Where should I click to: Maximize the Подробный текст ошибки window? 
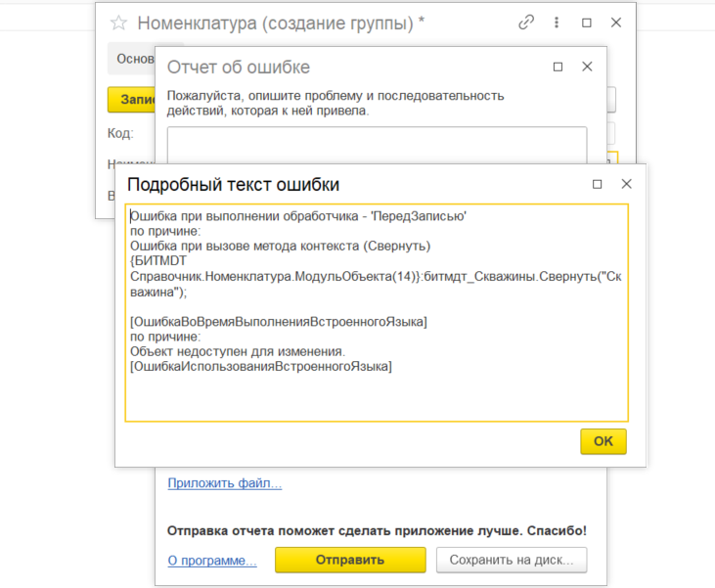click(598, 184)
